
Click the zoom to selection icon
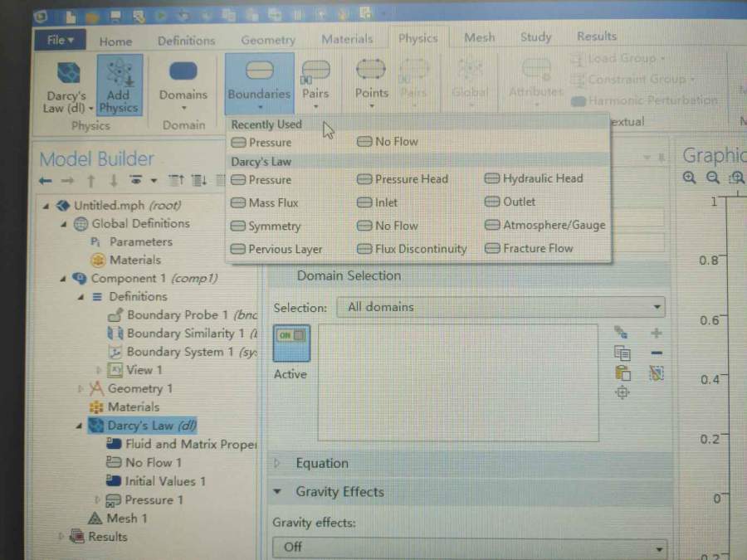622,393
